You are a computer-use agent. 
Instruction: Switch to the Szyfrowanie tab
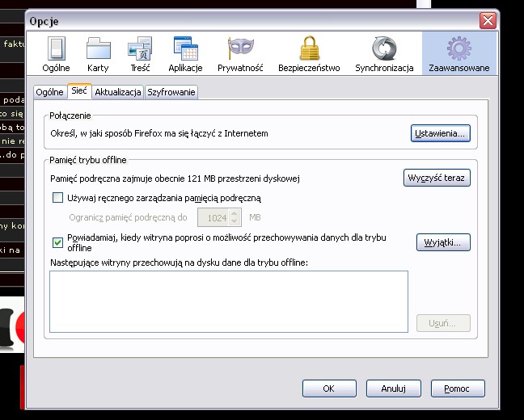click(x=171, y=93)
